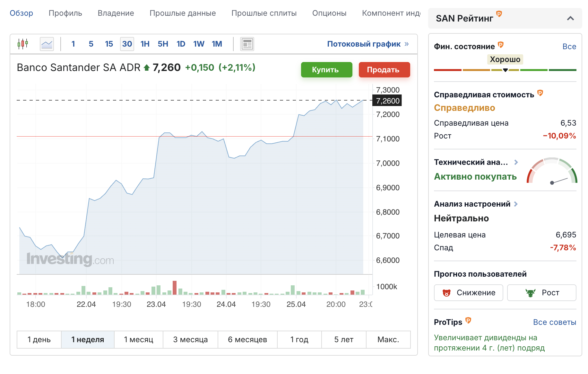The image size is (588, 374).
Task: Select the 5 лет range
Action: tap(344, 340)
